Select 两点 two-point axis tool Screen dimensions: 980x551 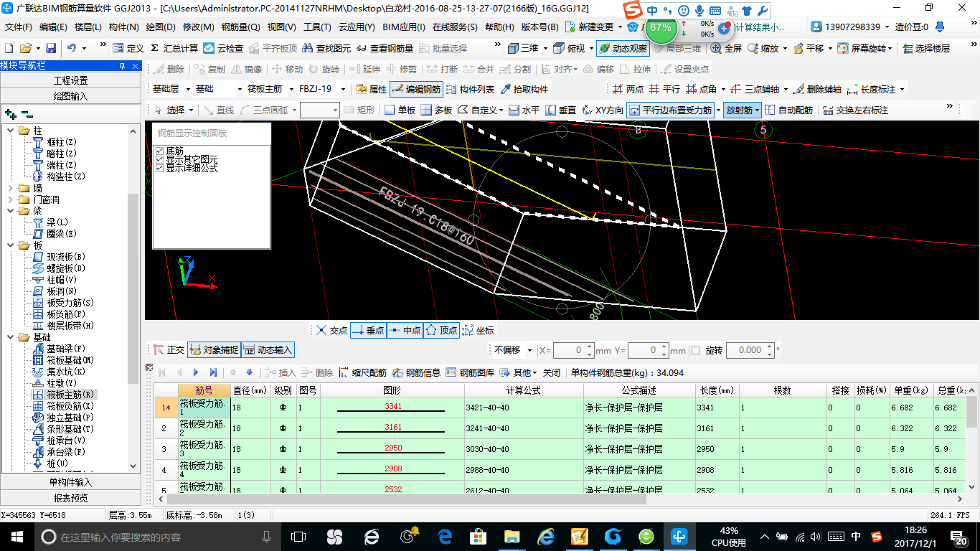(x=628, y=90)
